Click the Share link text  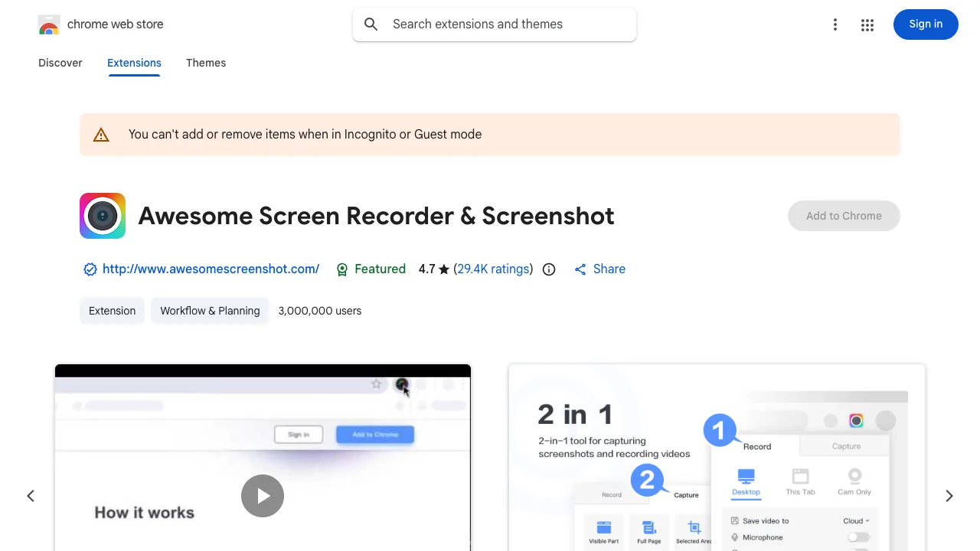click(609, 269)
